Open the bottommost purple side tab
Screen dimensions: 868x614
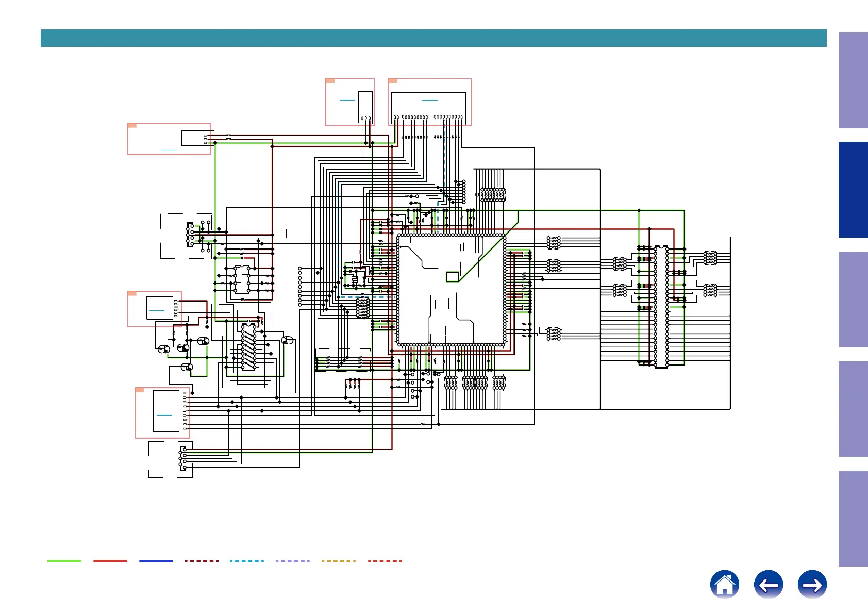[x=853, y=519]
